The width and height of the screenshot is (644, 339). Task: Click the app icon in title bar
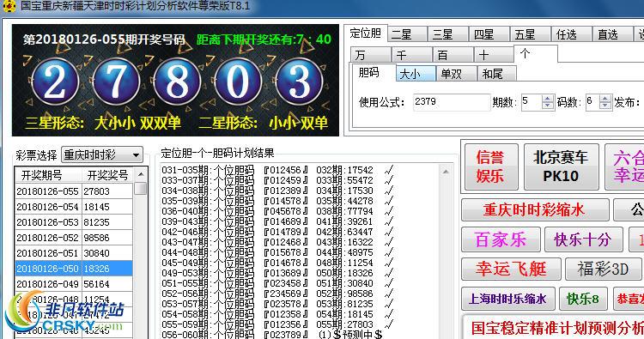pos(9,6)
